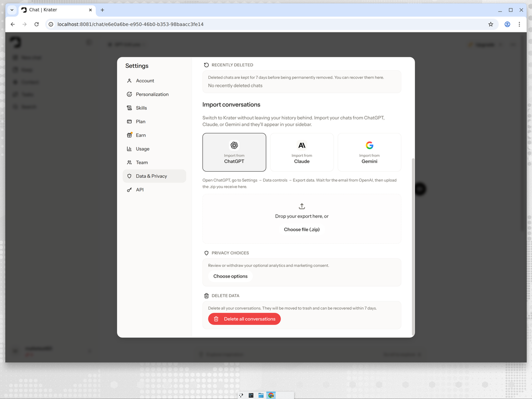Open Chrome three-dot menu
Screen dimensions: 532x399
point(519,24)
